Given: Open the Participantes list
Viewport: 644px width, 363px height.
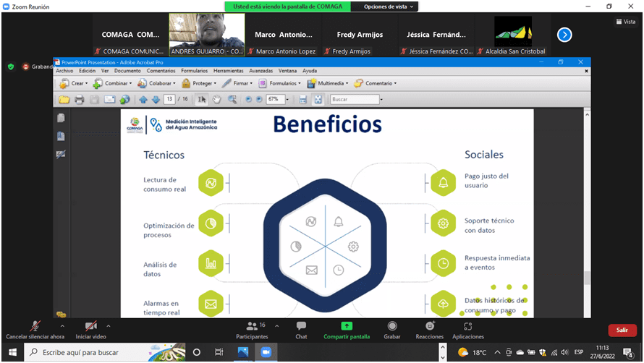Looking at the screenshot, I should click(251, 327).
